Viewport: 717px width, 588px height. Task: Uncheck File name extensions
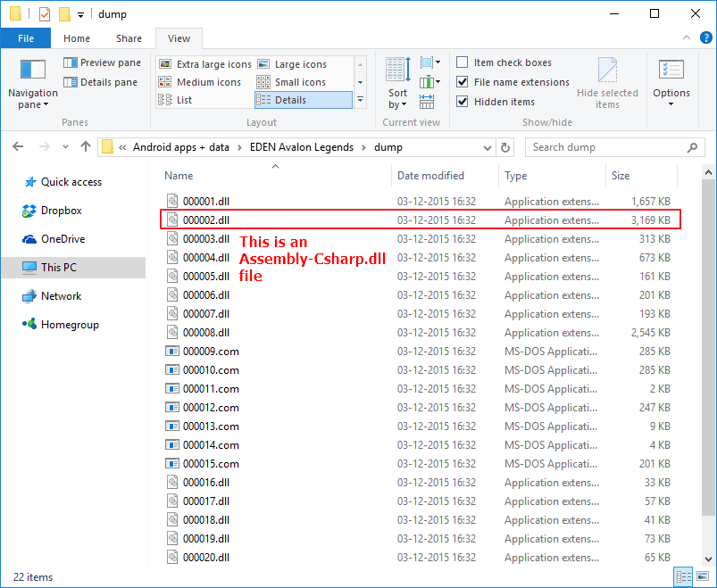[463, 82]
